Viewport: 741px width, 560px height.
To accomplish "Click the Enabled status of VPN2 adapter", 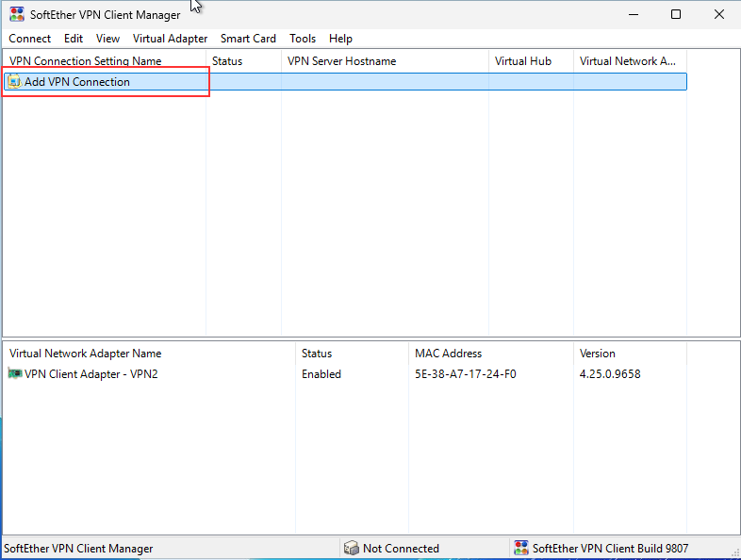I will [321, 374].
